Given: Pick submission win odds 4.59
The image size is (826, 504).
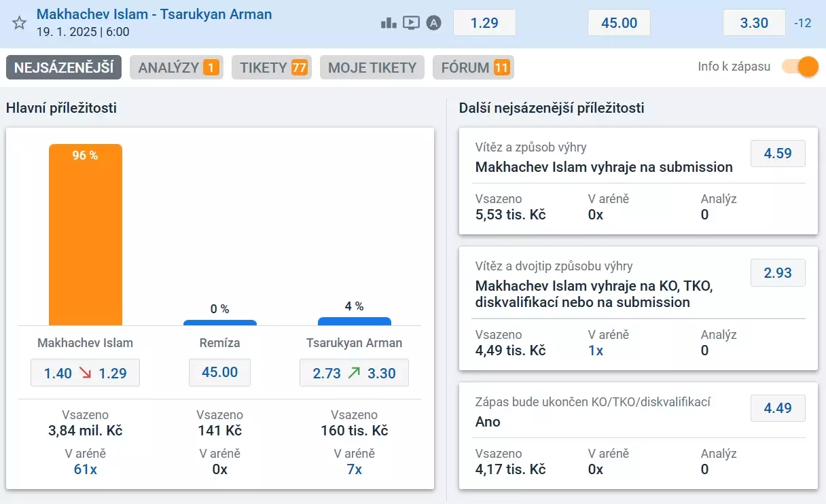Looking at the screenshot, I should click(777, 154).
